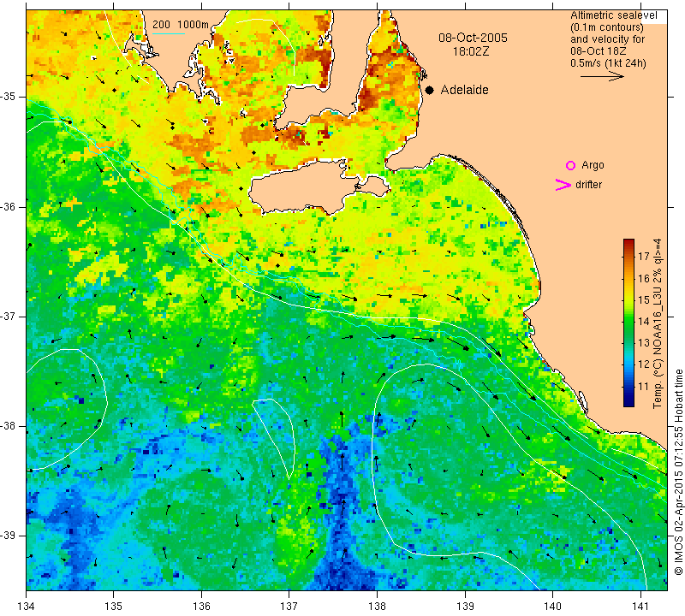Click the '135' longitude axis label
685x616 pixels.
[x=114, y=607]
